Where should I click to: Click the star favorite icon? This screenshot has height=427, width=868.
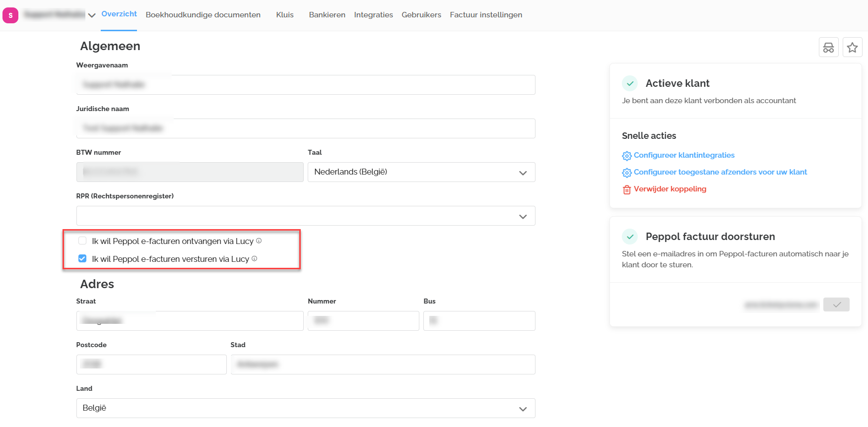click(x=852, y=48)
